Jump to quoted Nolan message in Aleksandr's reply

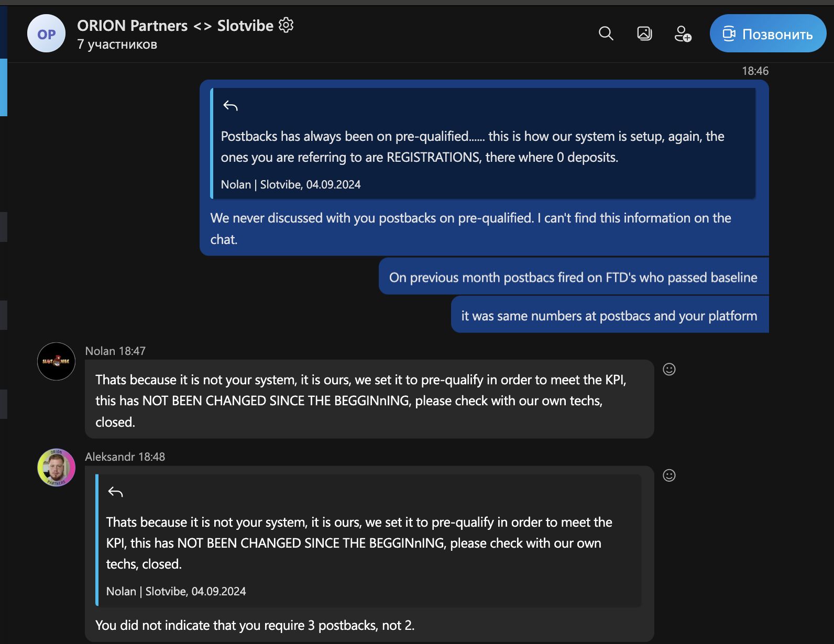click(x=368, y=540)
